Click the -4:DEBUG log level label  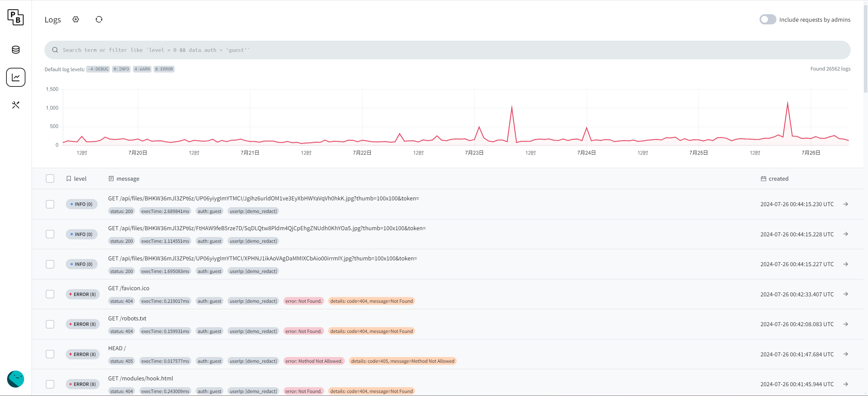point(98,69)
